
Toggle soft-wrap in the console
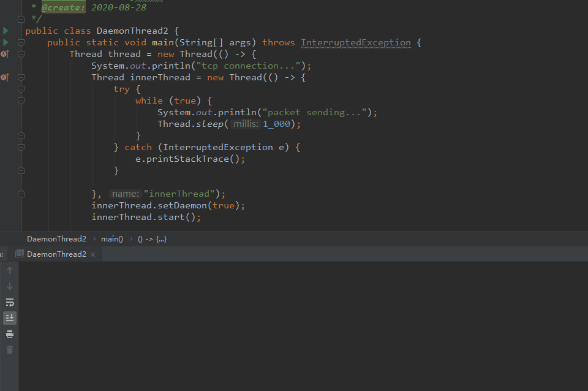pos(10,302)
